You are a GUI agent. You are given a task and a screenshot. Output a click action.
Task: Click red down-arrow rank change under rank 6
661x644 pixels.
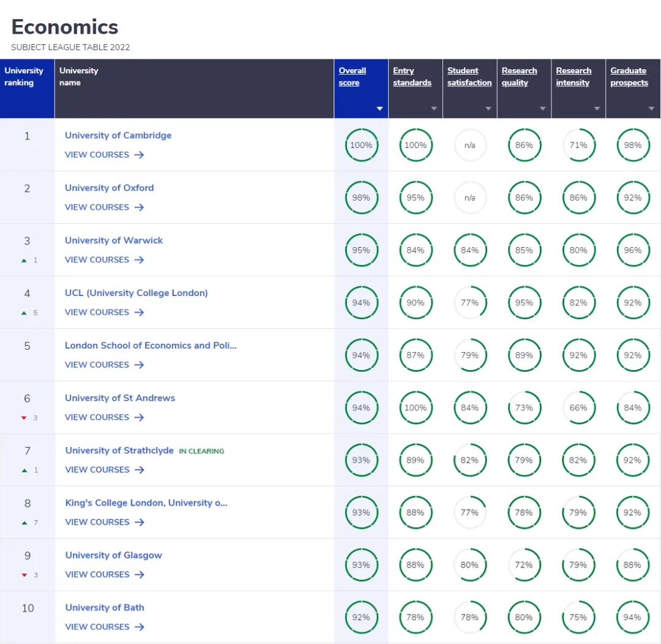pos(24,418)
